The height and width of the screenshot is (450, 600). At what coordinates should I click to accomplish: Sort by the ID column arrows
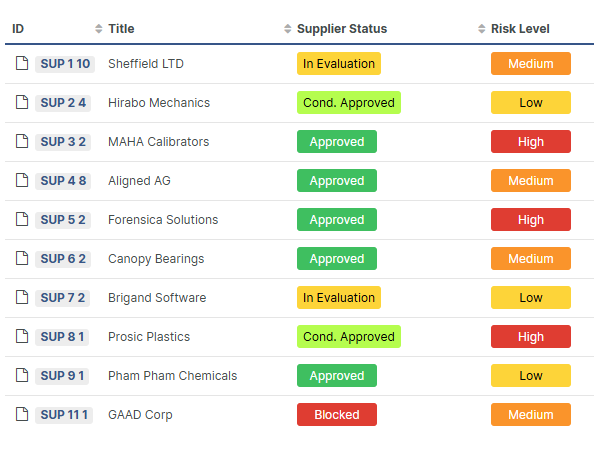point(98,29)
